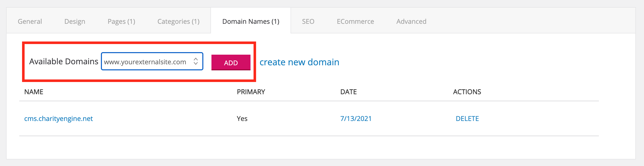
Task: Click the PRIMARY column header
Action: [x=251, y=92]
